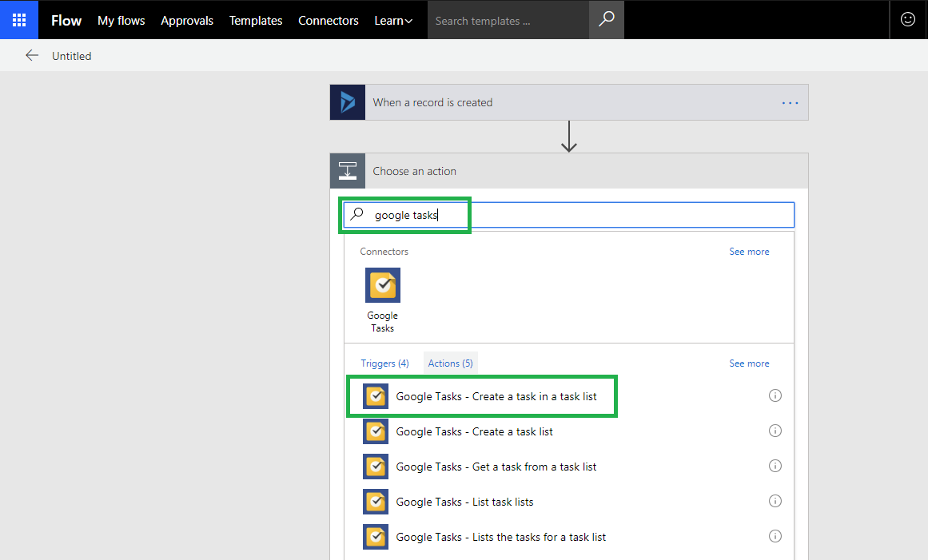Click the Dynamics 365 trigger icon

(348, 102)
